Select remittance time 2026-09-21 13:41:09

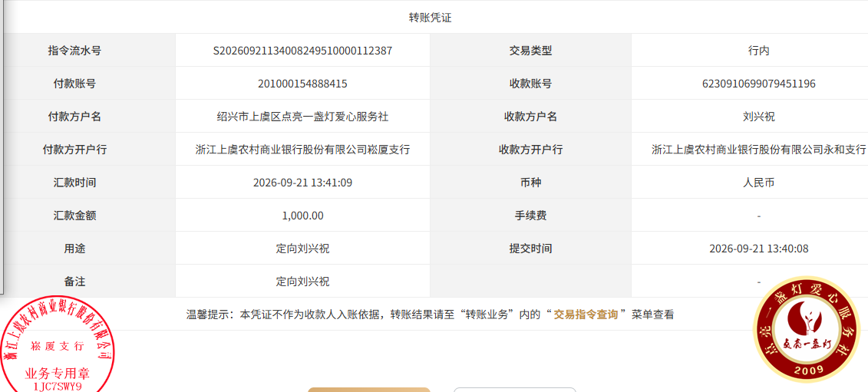[303, 183]
